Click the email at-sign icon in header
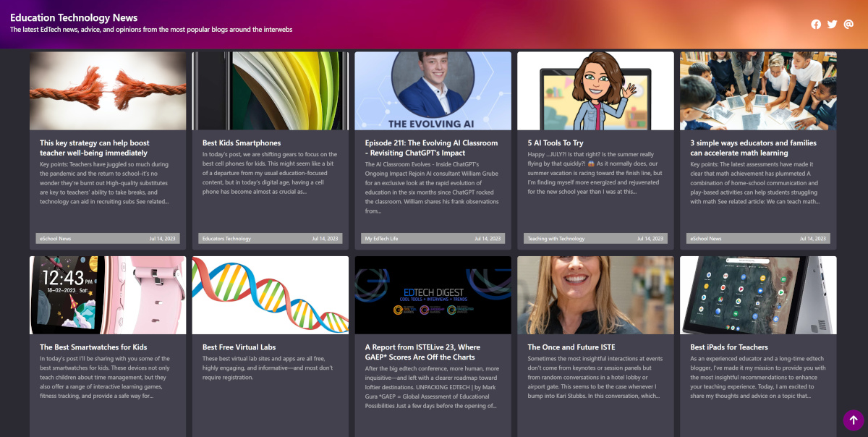Screen dimensions: 868x437 tap(848, 24)
